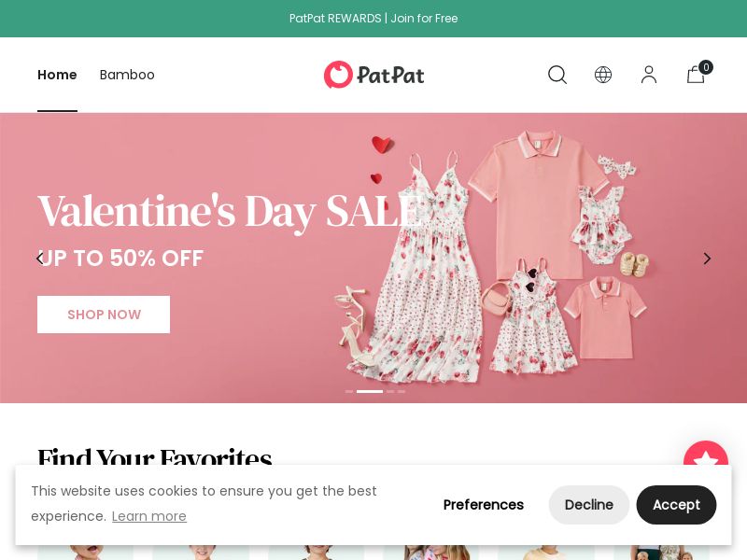Click the SHOP NOW button
Screen dimensions: 747x560
(x=104, y=315)
